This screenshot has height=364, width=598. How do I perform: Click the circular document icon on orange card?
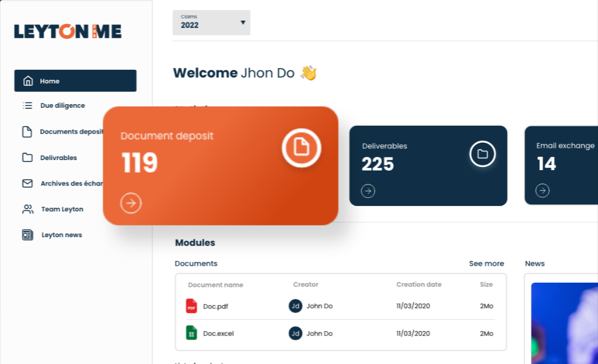[x=301, y=147]
